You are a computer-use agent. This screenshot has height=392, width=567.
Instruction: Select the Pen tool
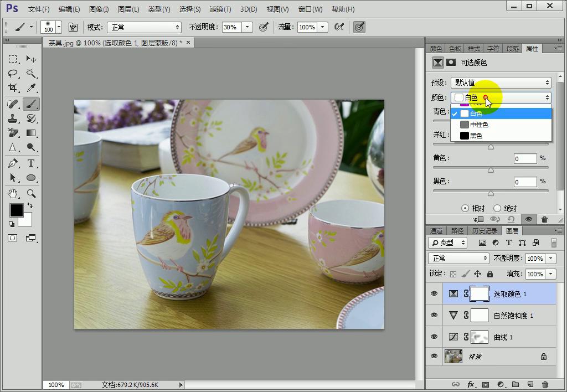pos(13,163)
